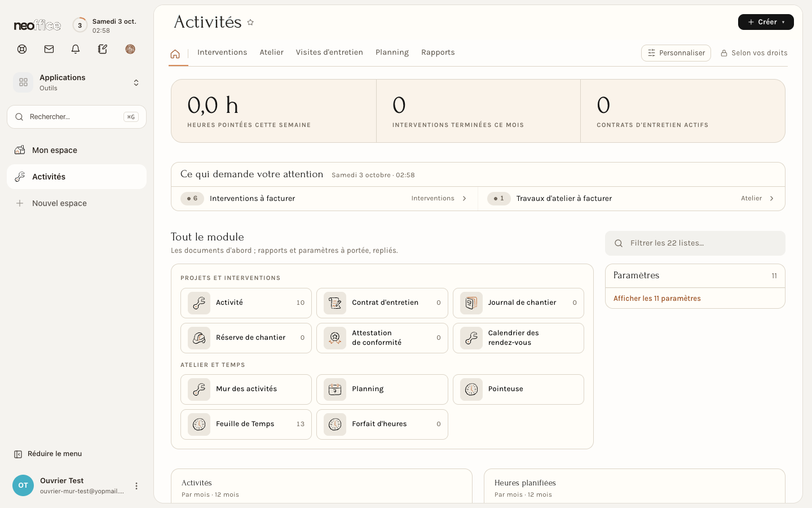Open Réserve de chantier card
The width and height of the screenshot is (812, 508).
[246, 338]
